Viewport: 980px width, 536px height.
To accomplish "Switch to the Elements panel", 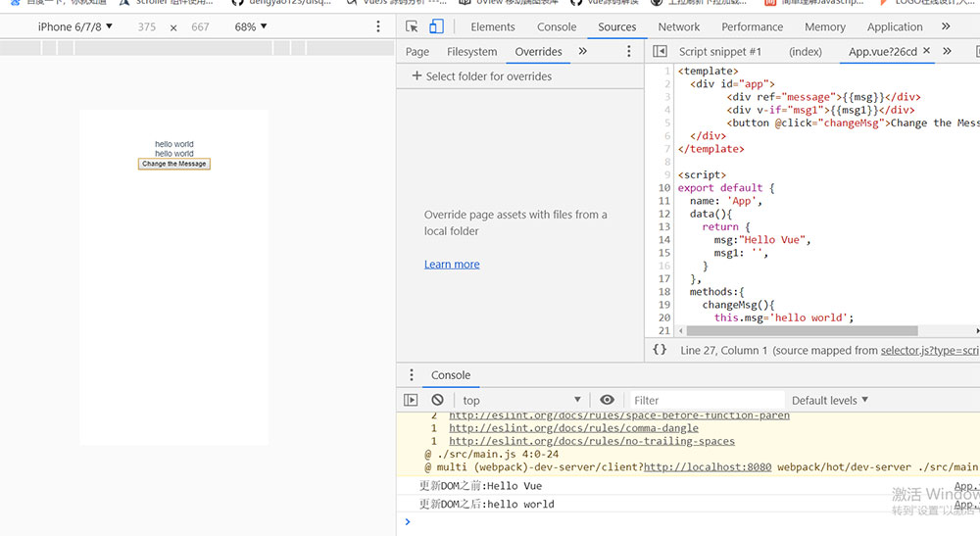I will point(493,26).
